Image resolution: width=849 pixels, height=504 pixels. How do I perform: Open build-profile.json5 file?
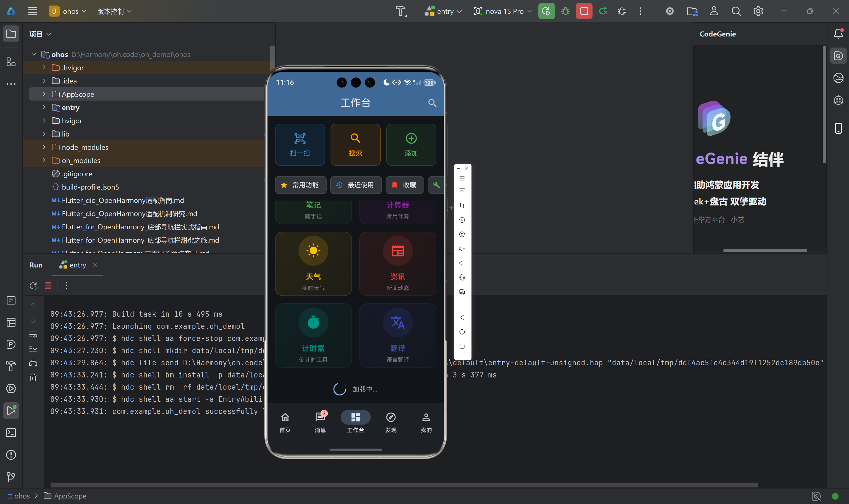click(90, 187)
